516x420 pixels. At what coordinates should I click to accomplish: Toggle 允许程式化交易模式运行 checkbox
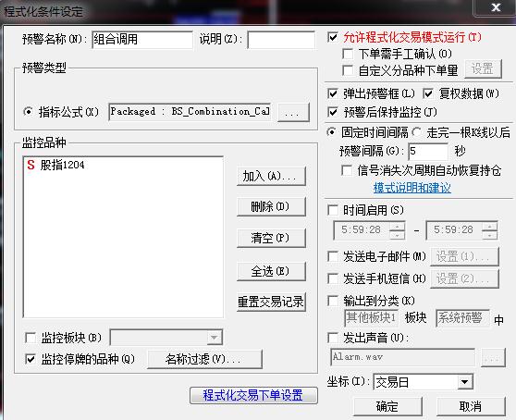333,37
